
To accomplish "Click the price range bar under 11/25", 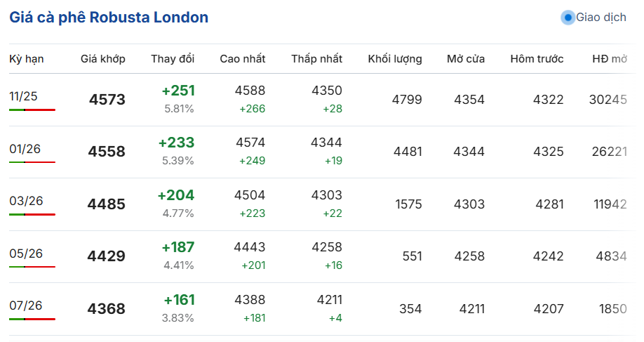I will pyautogui.click(x=32, y=110).
